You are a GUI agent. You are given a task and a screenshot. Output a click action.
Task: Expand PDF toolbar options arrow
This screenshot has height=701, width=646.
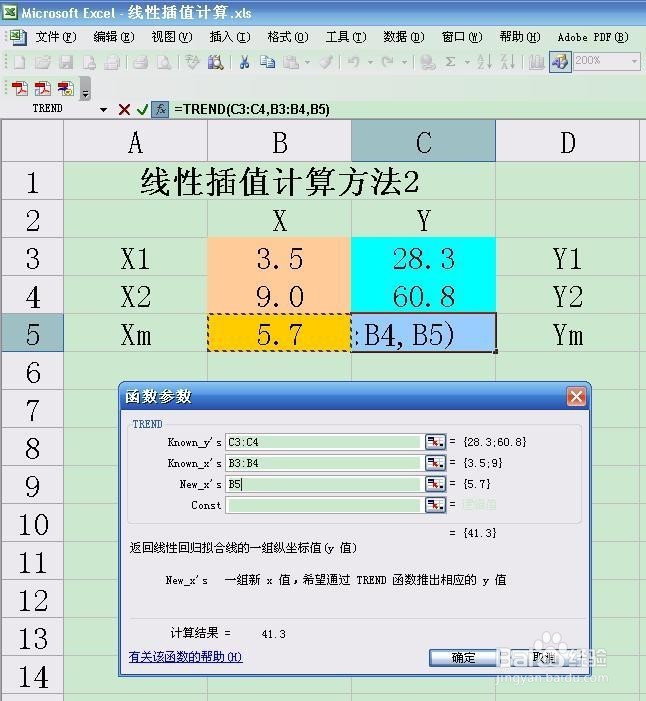(x=85, y=89)
